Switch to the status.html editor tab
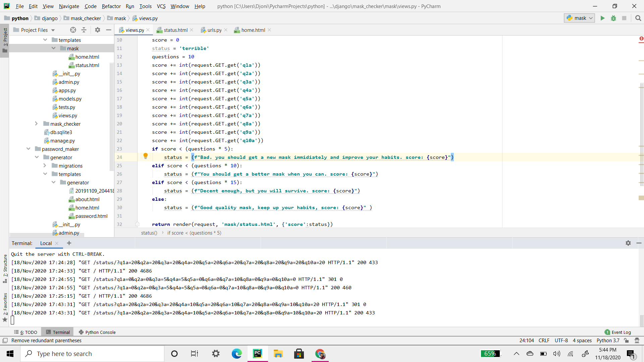644x362 pixels. (x=175, y=30)
